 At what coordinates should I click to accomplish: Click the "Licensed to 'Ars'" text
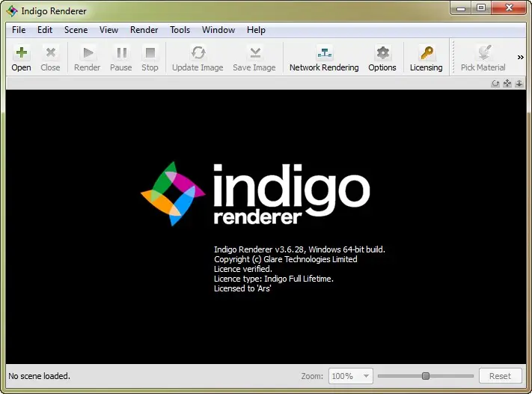[x=242, y=288]
